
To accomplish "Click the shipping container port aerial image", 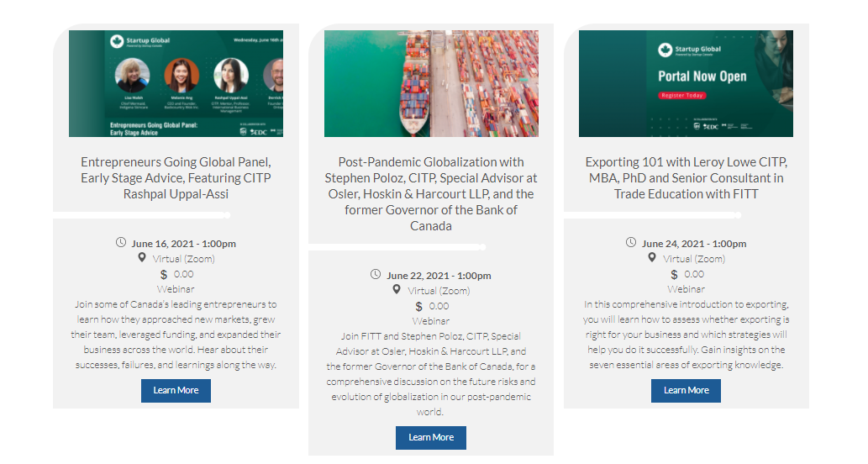I will click(431, 83).
